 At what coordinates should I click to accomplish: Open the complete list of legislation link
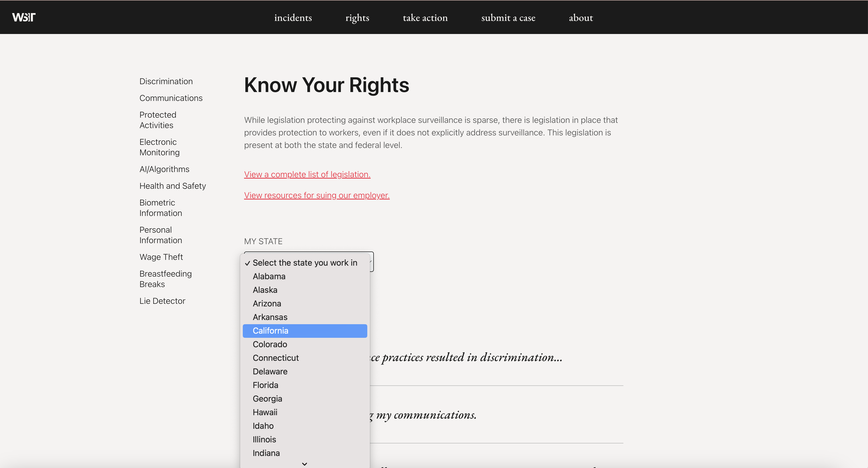pos(307,174)
